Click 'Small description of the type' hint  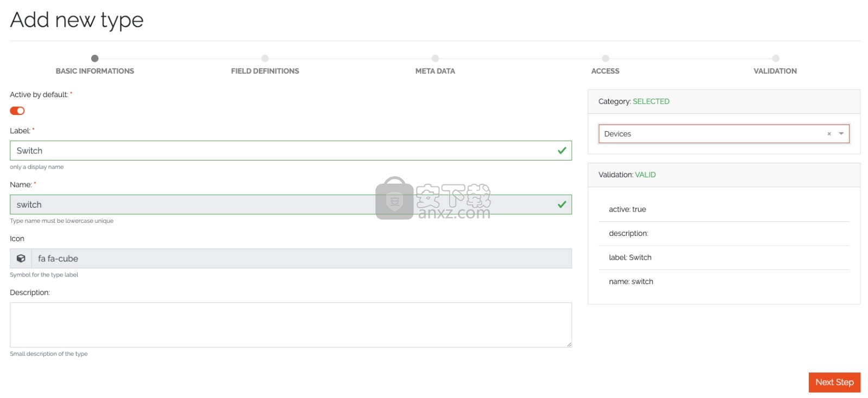[49, 354]
